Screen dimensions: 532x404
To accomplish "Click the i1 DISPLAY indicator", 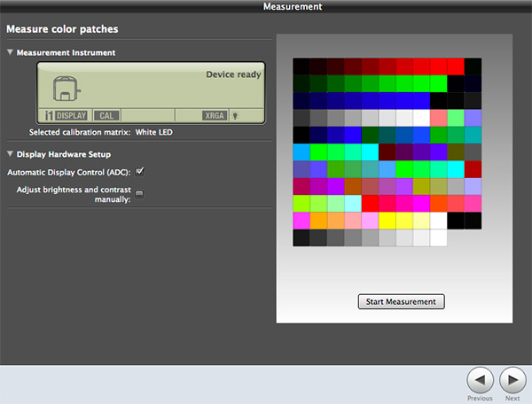I will coord(65,115).
